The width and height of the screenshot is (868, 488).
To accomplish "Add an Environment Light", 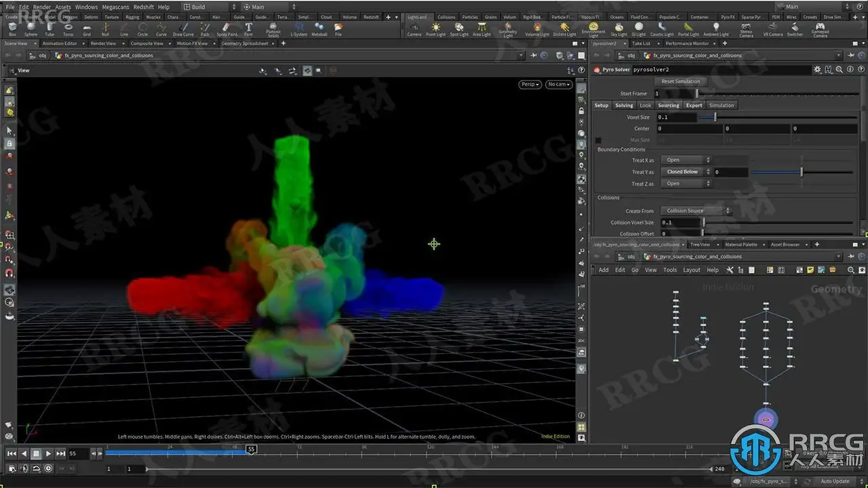I will pyautogui.click(x=593, y=30).
